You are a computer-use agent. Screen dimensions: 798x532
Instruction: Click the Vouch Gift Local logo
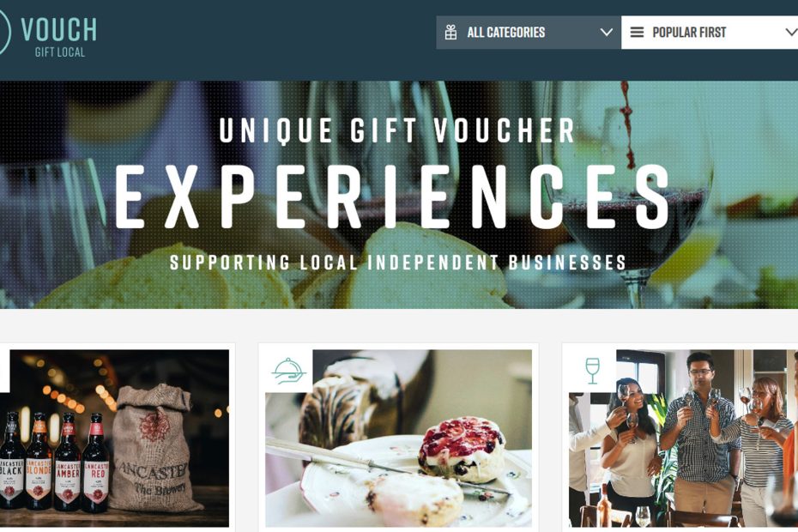pos(48,34)
